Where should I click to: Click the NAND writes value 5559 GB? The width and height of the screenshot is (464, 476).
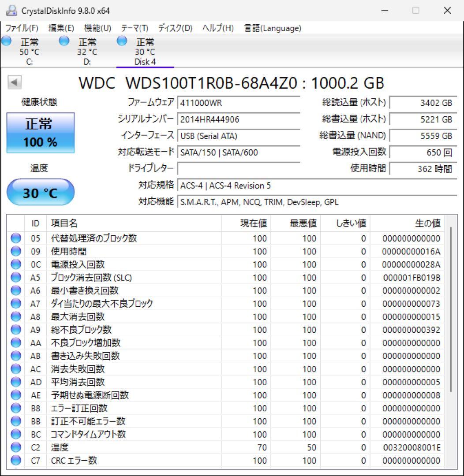[x=423, y=136]
